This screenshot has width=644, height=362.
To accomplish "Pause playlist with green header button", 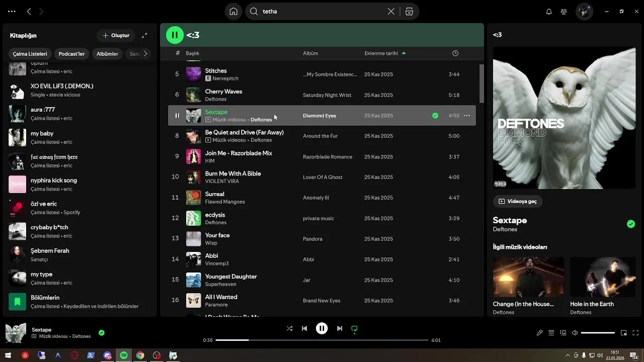I will 175,35.
